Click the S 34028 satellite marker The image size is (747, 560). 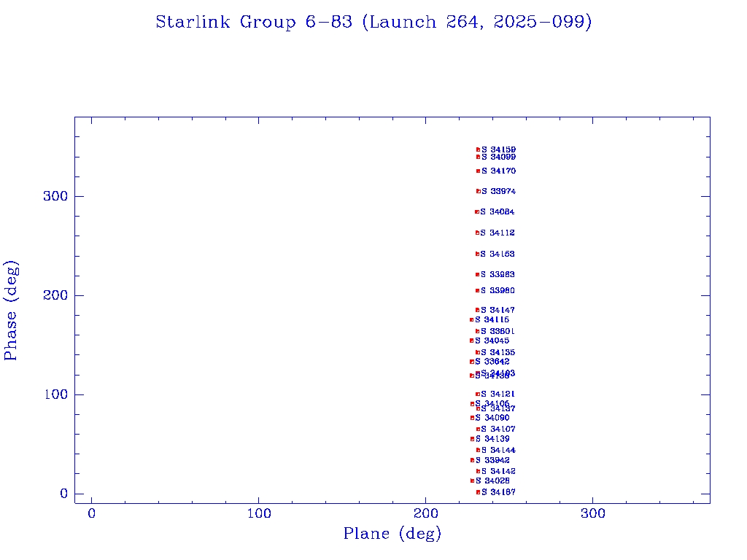[x=472, y=481]
